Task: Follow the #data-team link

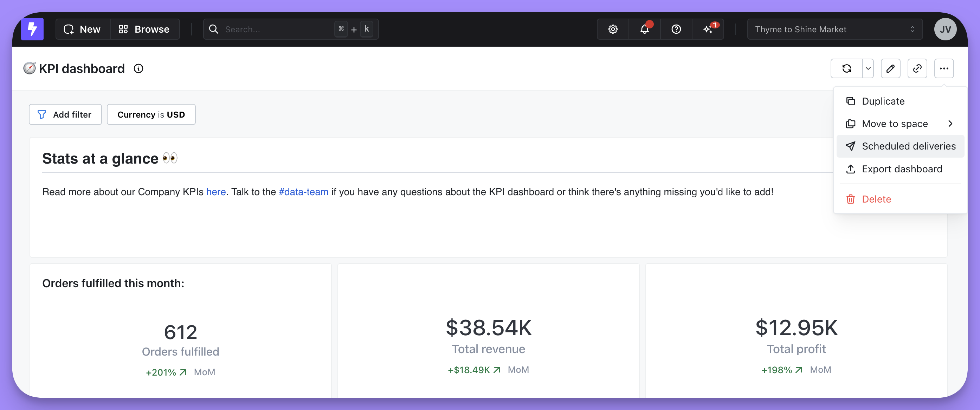Action: pos(303,192)
